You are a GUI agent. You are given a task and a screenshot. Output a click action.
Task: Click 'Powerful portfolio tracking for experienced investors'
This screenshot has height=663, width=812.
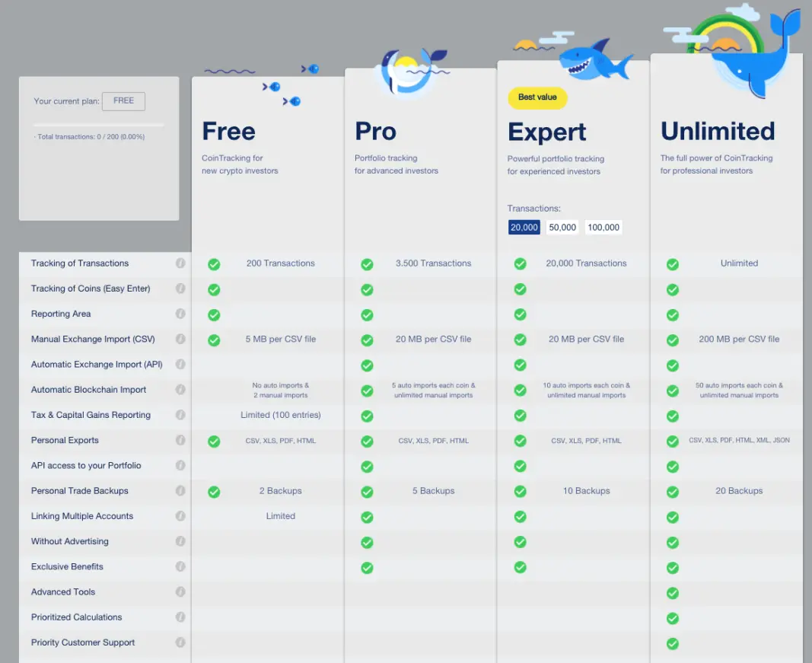point(556,164)
